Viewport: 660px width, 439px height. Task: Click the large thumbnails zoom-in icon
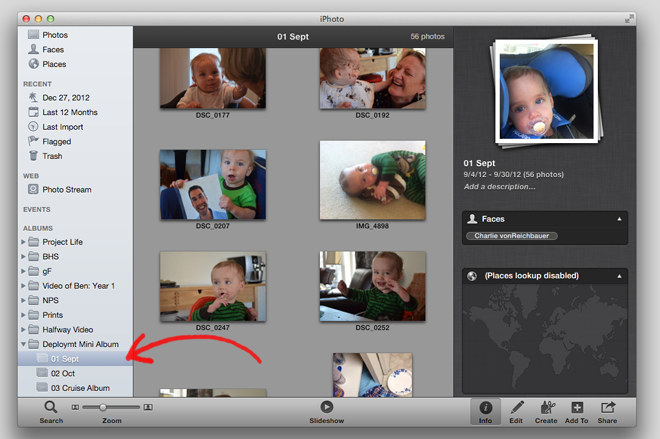148,407
